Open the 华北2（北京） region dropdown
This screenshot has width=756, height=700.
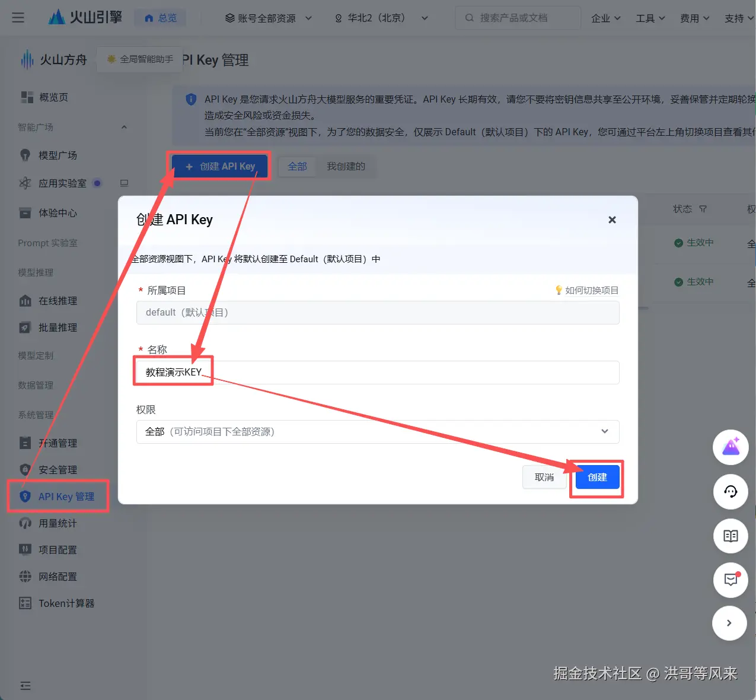pos(381,18)
